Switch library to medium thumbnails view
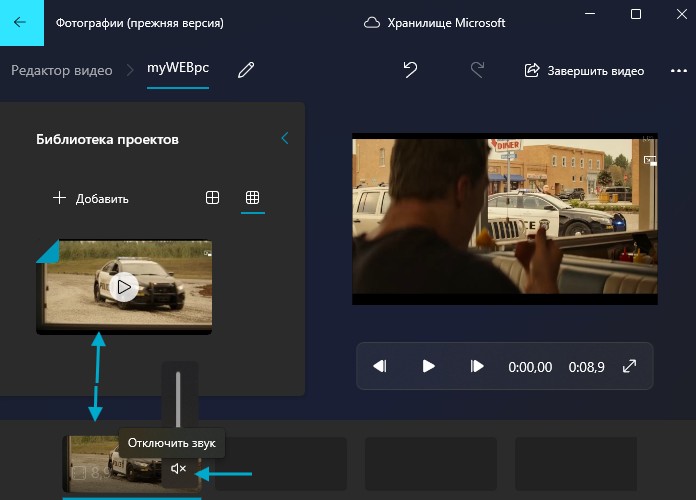The width and height of the screenshot is (696, 500). (213, 198)
